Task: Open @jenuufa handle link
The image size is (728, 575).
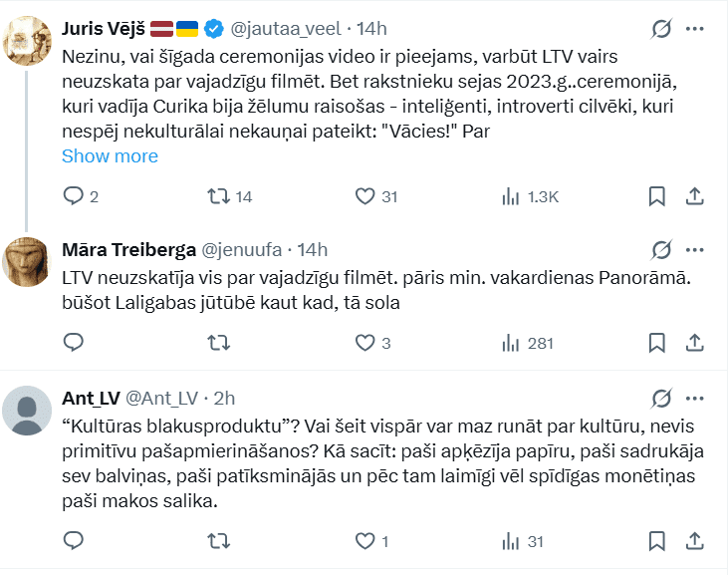Action: 244,249
